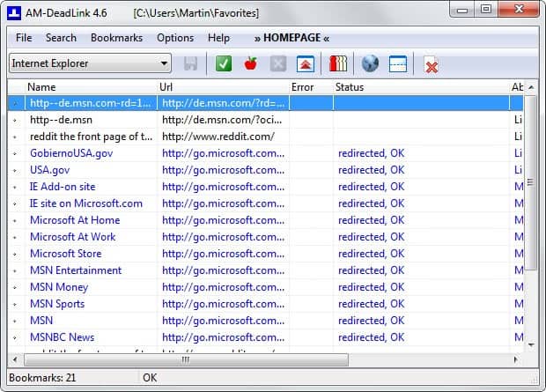Click the horizontal scrollbar thumb
This screenshot has height=392, width=546.
pyautogui.click(x=186, y=359)
